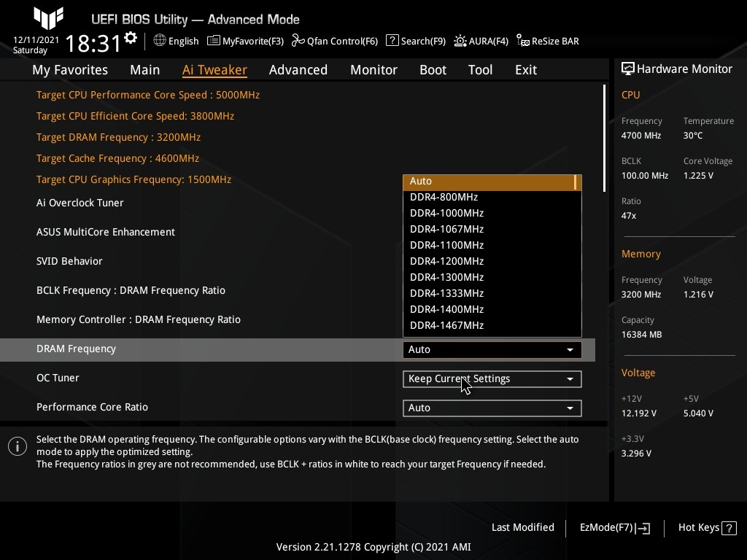Click the globe language icon
The width and height of the screenshot is (747, 560).
coord(160,41)
